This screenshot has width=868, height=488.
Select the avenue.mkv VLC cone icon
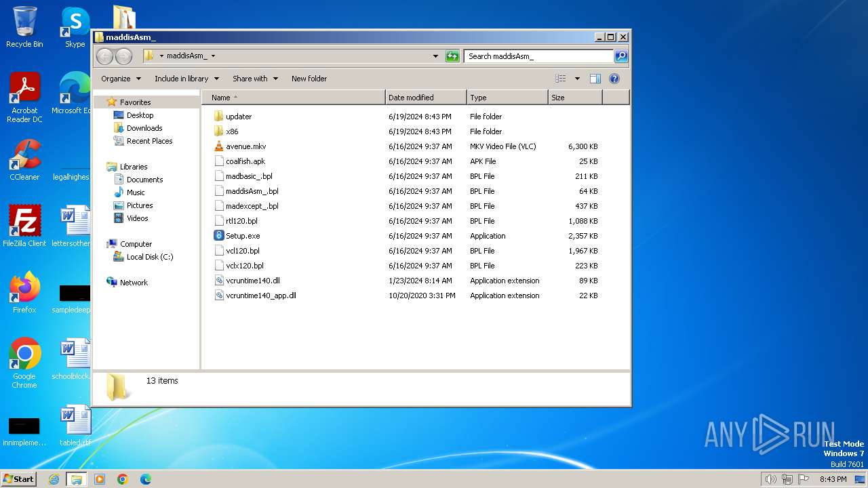(x=218, y=146)
